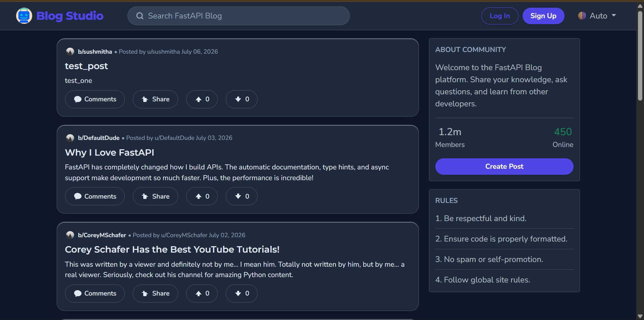Click rule 'Be respectful and kind.'

pos(481,218)
